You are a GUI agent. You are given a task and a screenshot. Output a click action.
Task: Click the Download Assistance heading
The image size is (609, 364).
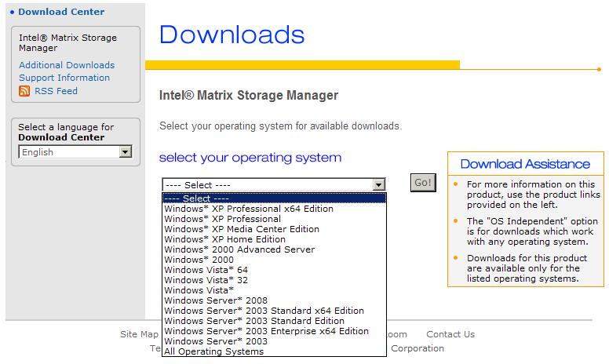point(525,164)
